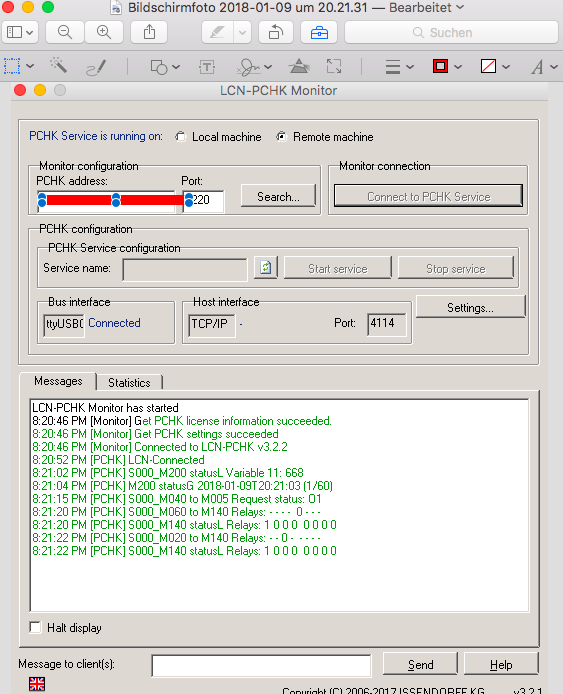Click the Help button
563x694 pixels.
pos(501,664)
